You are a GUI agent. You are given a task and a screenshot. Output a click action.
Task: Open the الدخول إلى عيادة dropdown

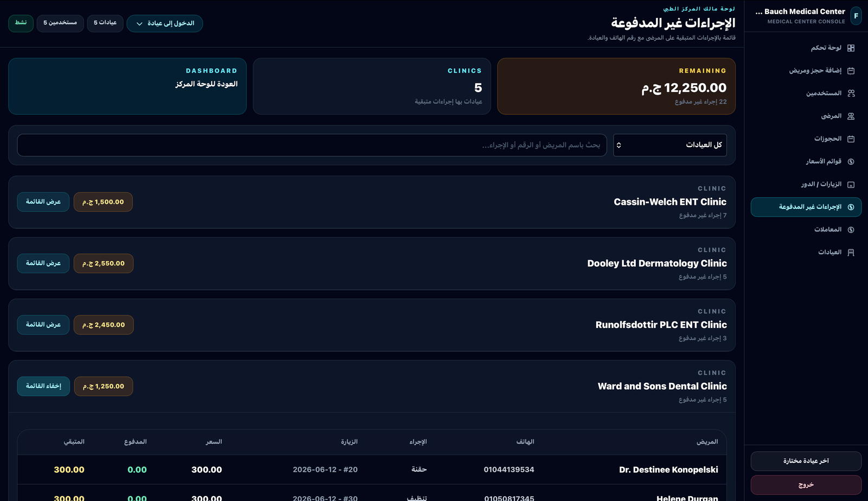click(165, 23)
